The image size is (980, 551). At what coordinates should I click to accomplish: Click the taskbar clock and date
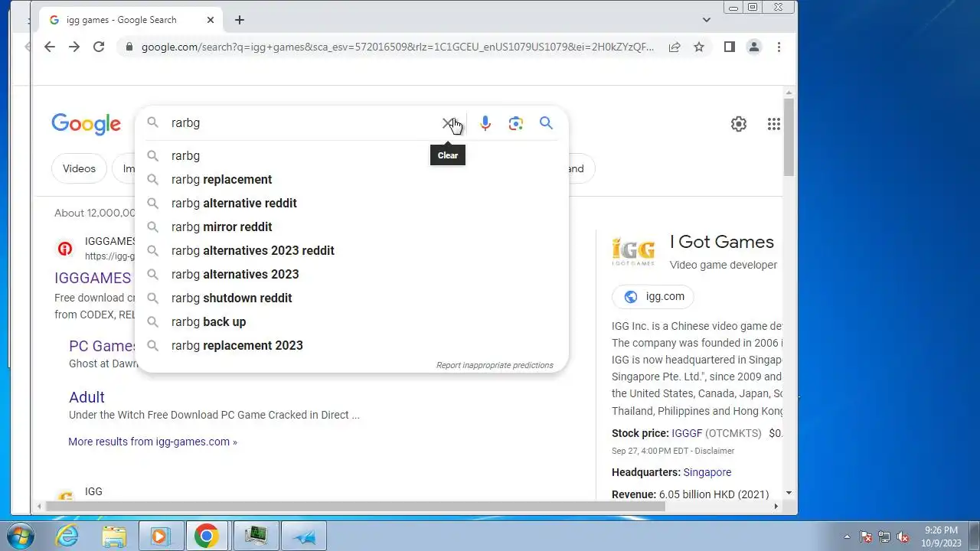(941, 536)
